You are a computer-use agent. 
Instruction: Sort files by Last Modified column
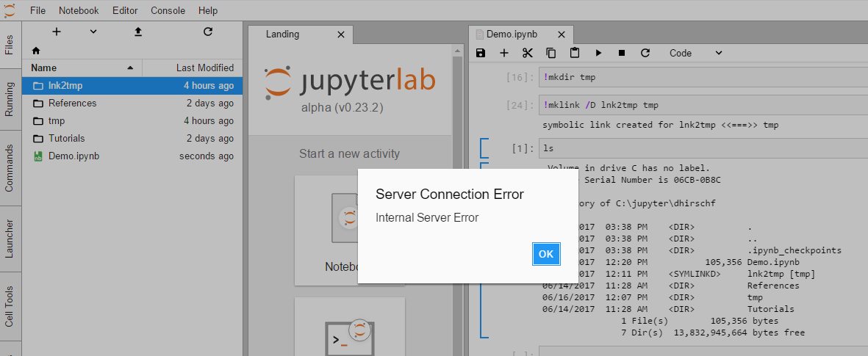(193, 68)
